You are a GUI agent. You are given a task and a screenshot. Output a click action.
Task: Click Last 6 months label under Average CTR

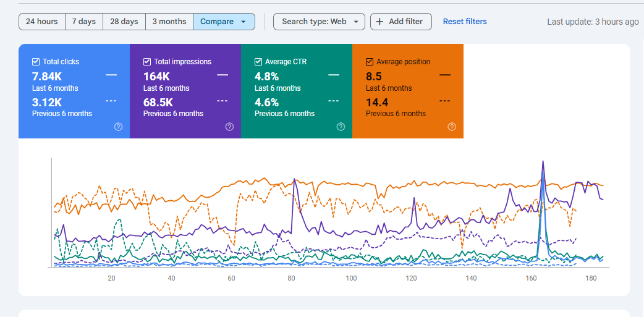tap(278, 88)
